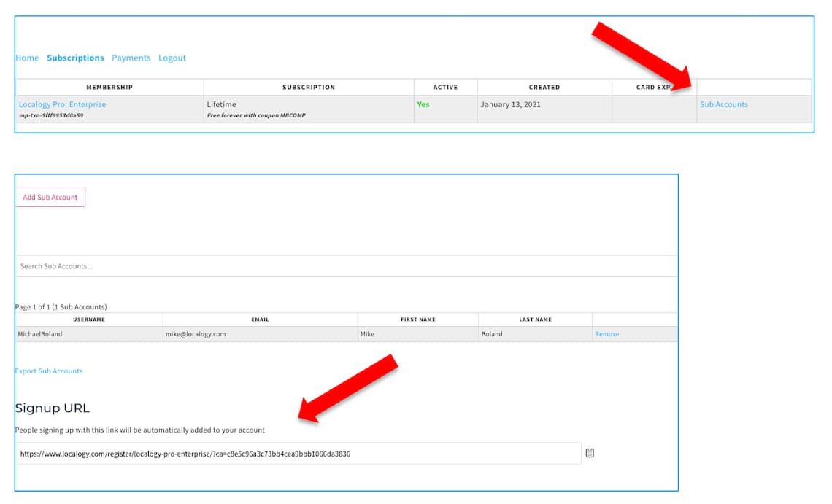Focus the Search Sub Accounts field
Screen dimensions: 832x504
(346, 266)
